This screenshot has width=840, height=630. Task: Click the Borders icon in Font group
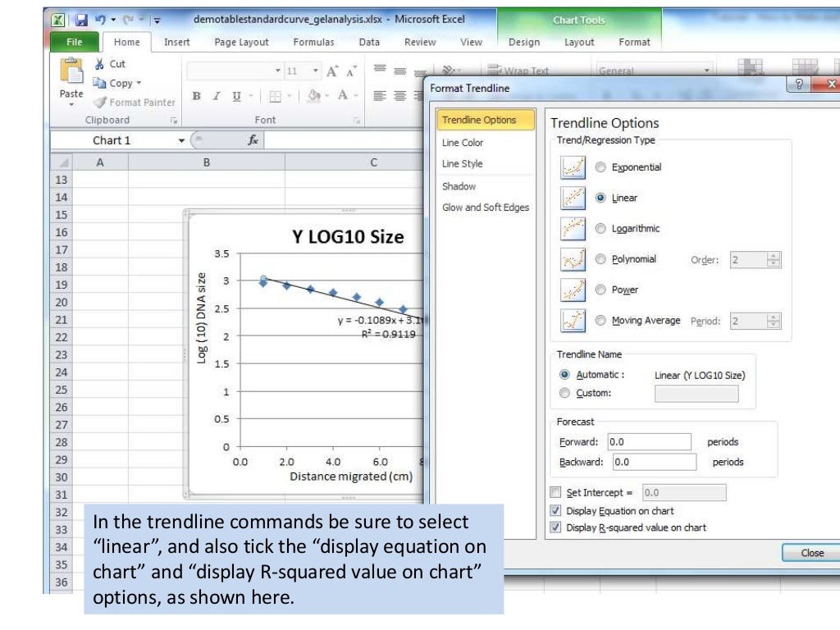coord(275,96)
